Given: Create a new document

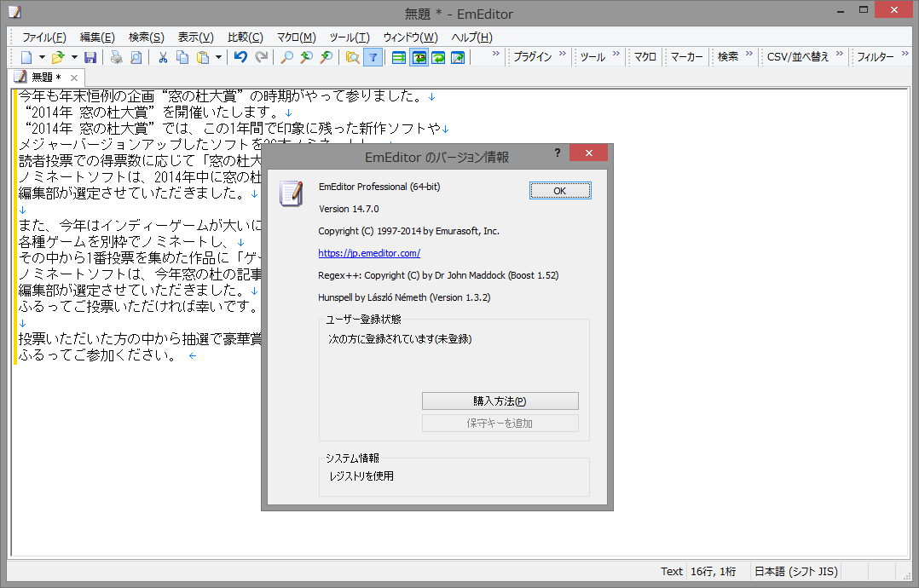Looking at the screenshot, I should (x=26, y=57).
